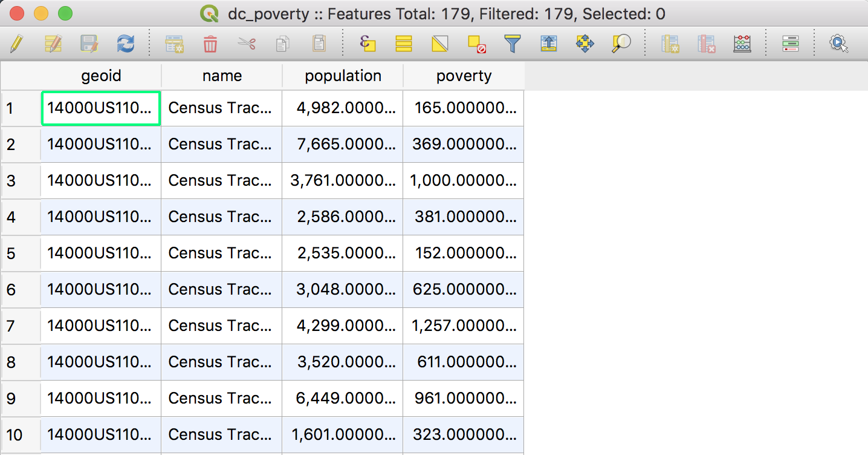
Task: Delete selected features with the trash icon
Action: [x=210, y=44]
